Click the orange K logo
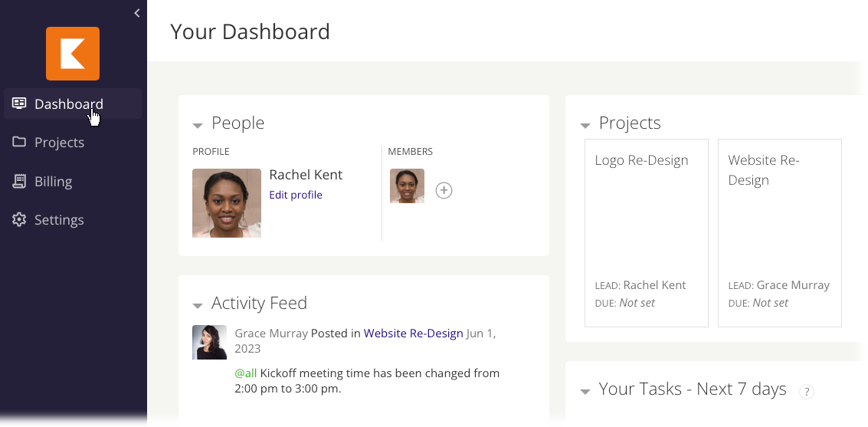Screen dimensions: 868x427 click(73, 54)
